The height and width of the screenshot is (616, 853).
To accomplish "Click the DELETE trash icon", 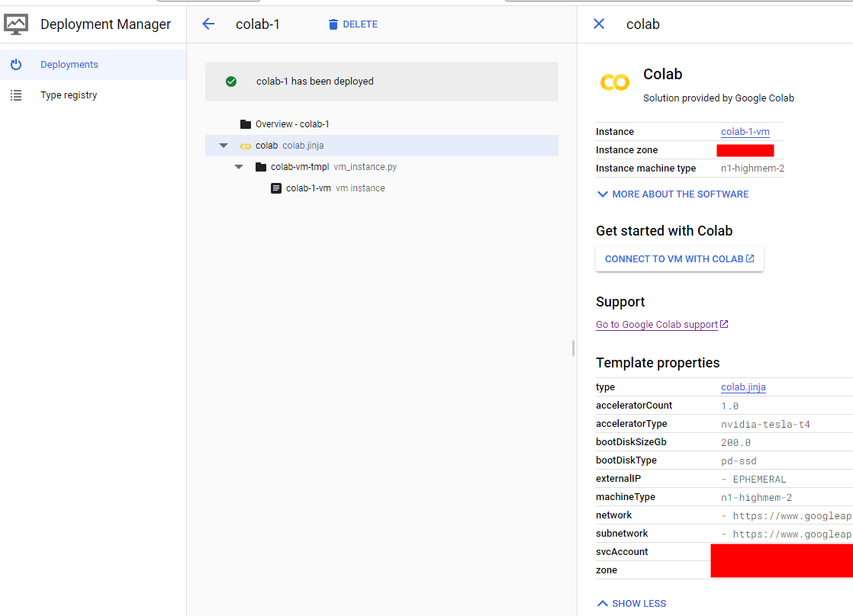I will pyautogui.click(x=332, y=24).
